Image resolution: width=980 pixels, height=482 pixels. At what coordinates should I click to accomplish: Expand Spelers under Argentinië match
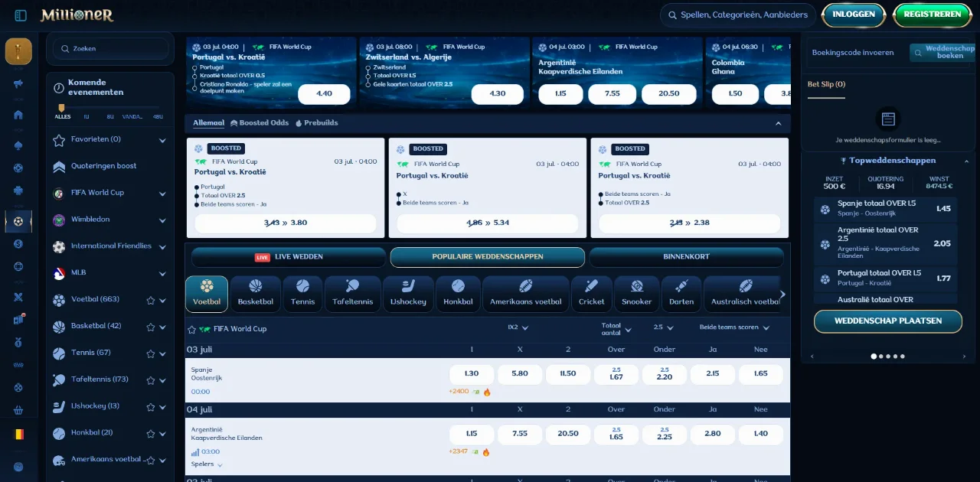tap(207, 464)
